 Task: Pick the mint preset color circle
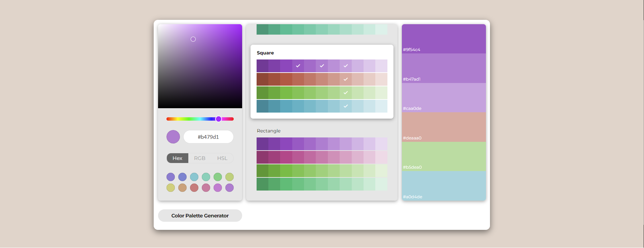(206, 177)
